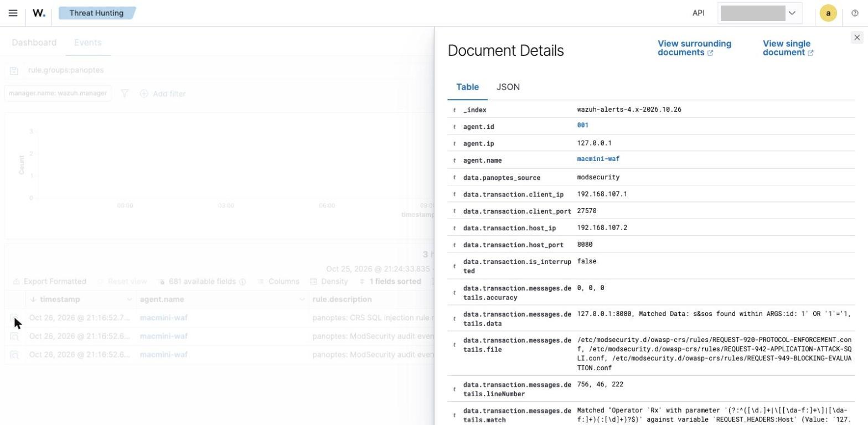The width and height of the screenshot is (868, 425).
Task: Click details.accuracy field type icon
Action: coord(454,293)
